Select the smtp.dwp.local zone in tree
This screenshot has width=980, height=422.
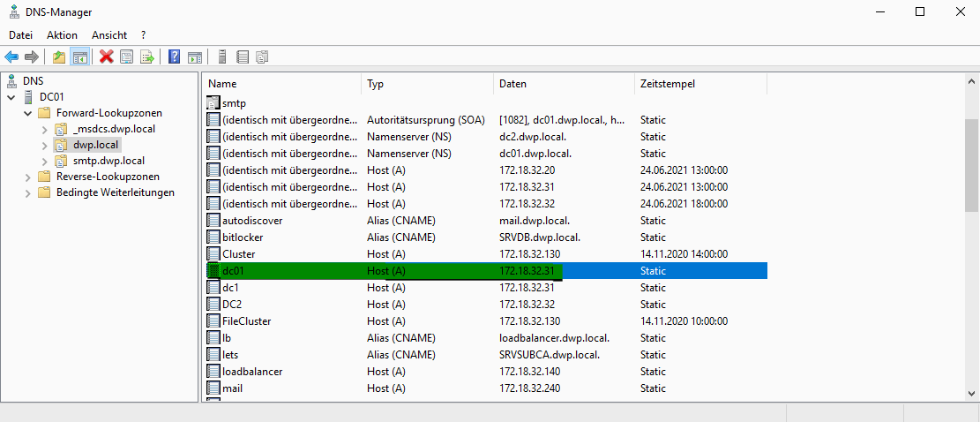[x=108, y=161]
